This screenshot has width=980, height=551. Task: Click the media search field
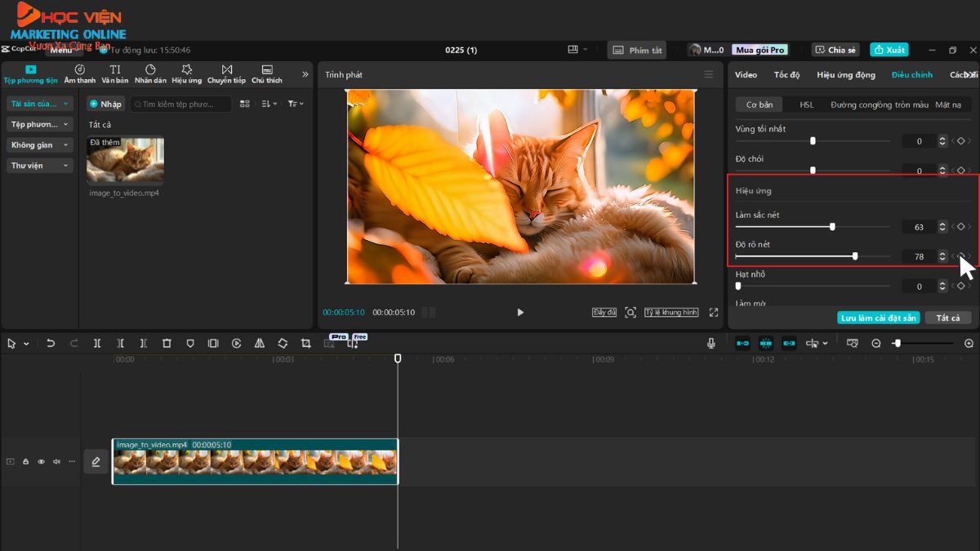(x=180, y=104)
